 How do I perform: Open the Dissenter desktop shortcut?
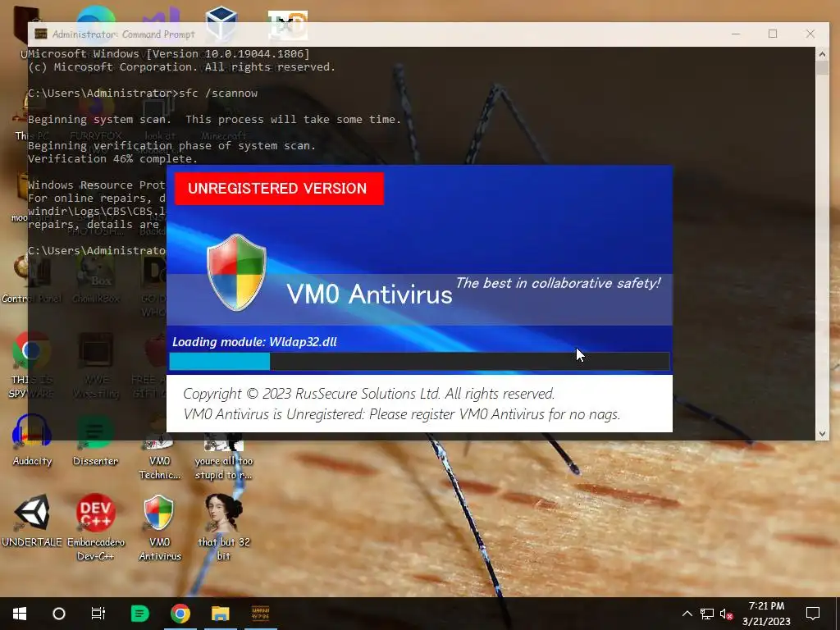tap(95, 441)
